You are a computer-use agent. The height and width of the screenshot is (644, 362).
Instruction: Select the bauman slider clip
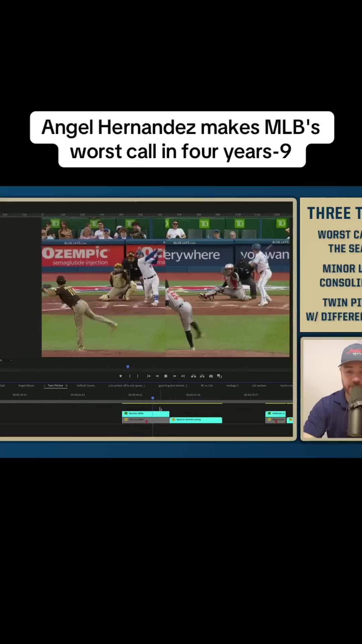[145, 414]
